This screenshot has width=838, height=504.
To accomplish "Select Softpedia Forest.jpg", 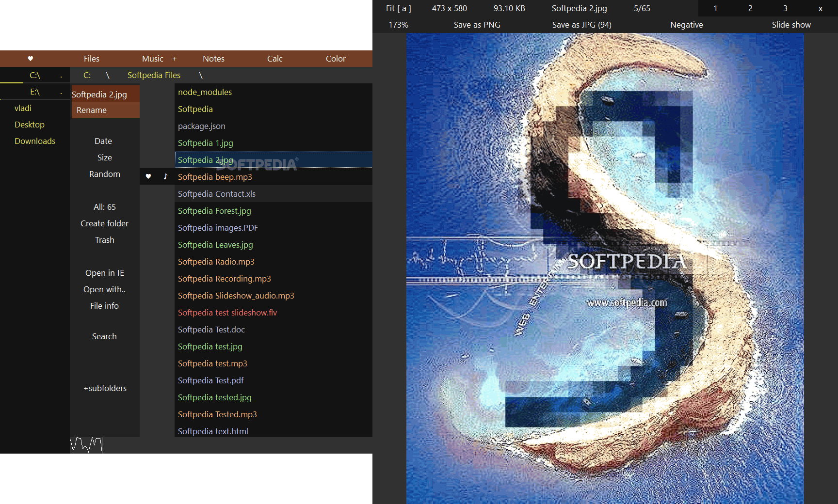I will point(273,211).
